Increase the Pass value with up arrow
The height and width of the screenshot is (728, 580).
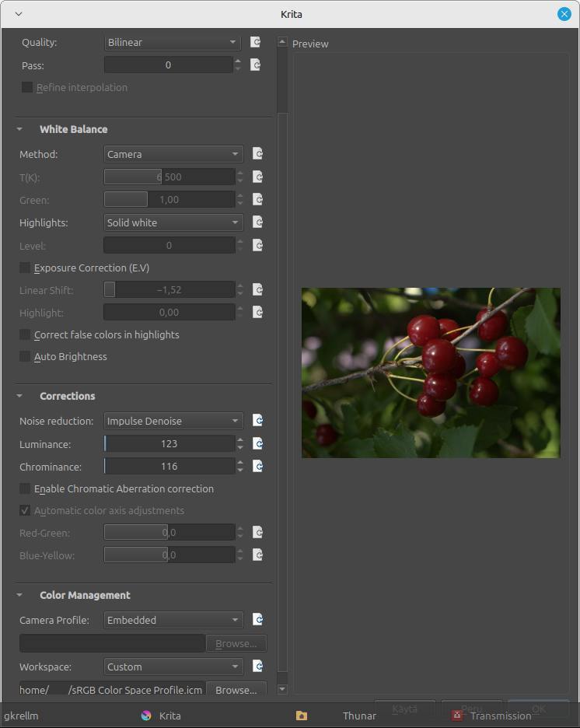(x=238, y=61)
